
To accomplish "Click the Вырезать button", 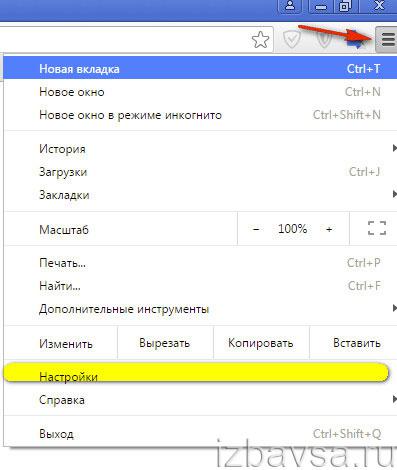I will tap(165, 343).
